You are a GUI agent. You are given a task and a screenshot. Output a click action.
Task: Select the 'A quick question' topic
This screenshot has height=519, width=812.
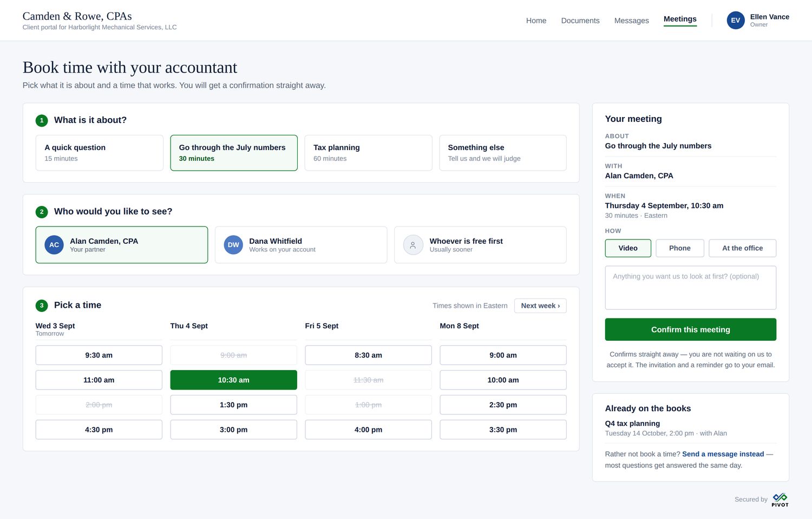pos(100,153)
